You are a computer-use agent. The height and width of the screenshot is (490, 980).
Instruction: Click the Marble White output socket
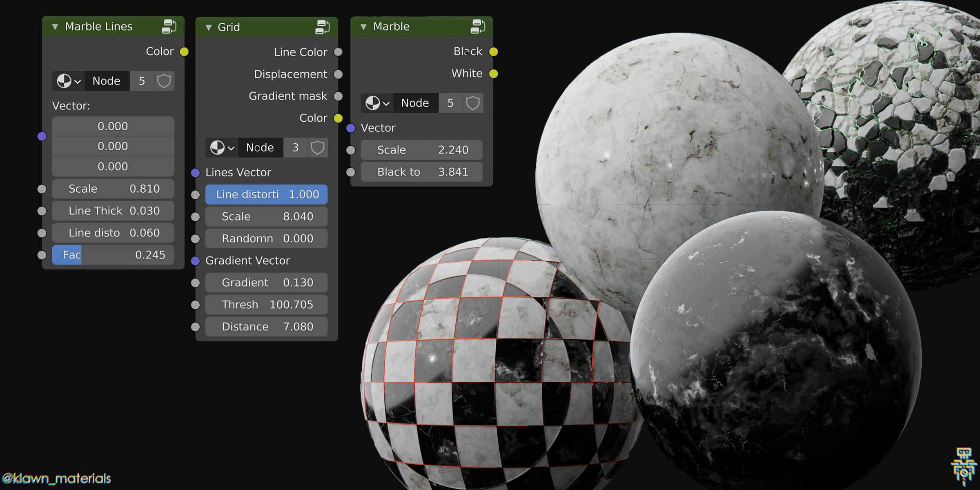click(x=493, y=74)
